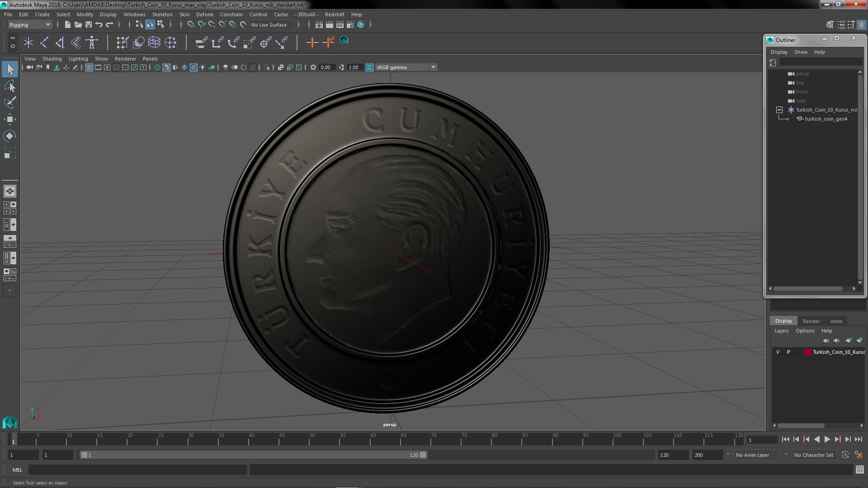Click the time range slider bar
Image resolution: width=868 pixels, height=488 pixels.
[x=253, y=455]
